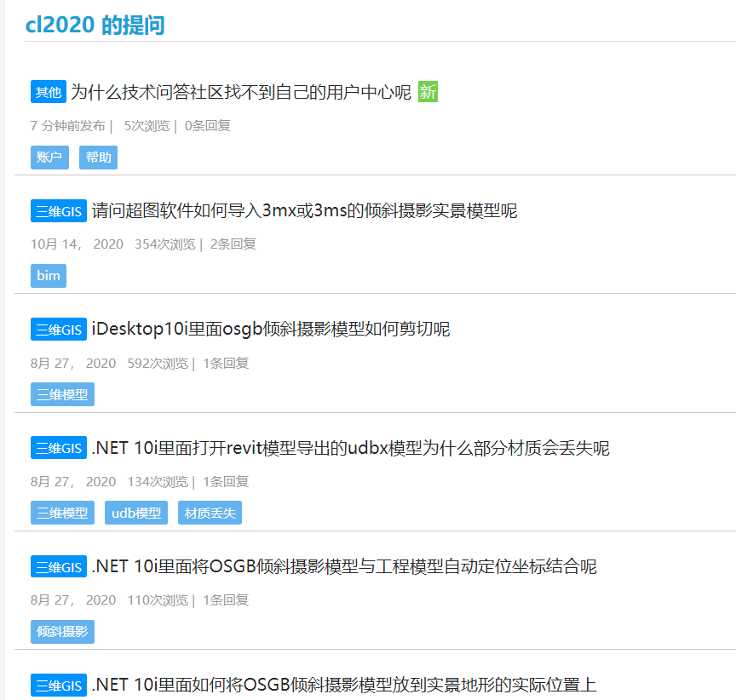Click 三维GIS badge beside 自动定位坐标 question

(x=59, y=566)
